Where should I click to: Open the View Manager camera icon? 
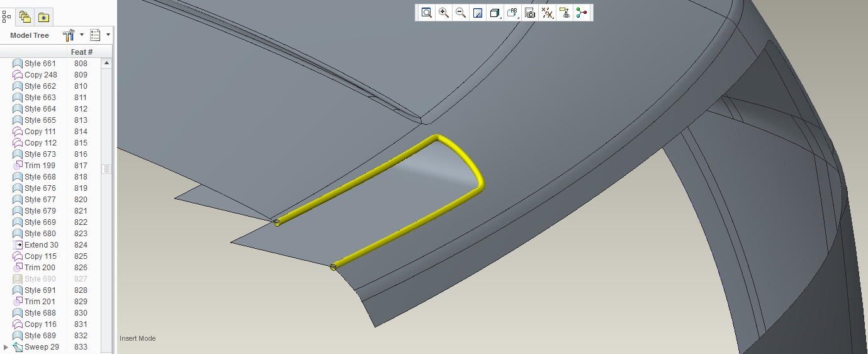[x=530, y=13]
